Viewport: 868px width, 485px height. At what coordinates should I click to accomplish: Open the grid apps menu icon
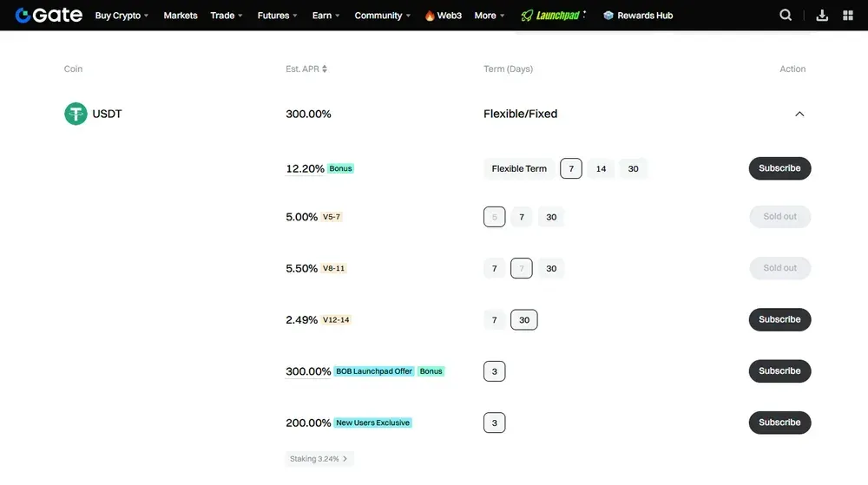coord(848,15)
